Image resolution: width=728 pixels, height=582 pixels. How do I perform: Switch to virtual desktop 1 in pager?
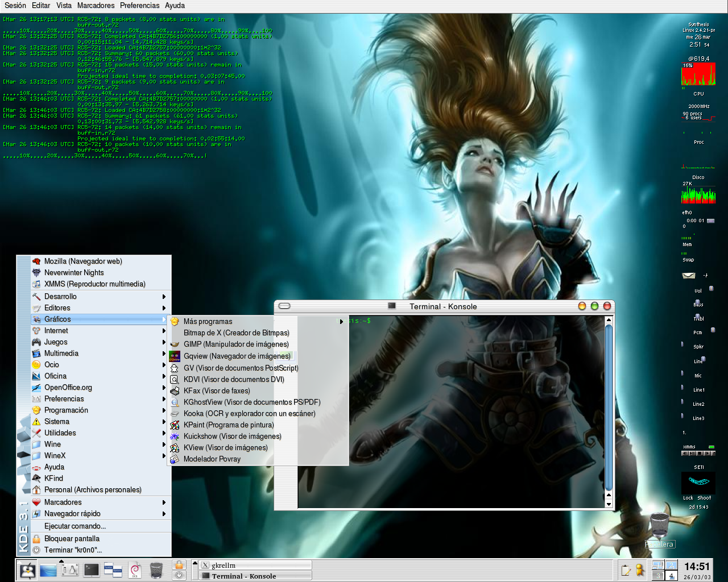[658, 565]
